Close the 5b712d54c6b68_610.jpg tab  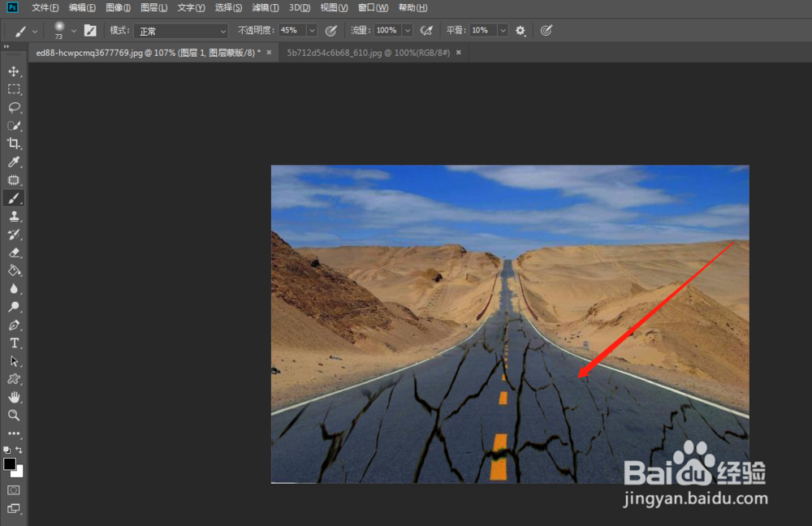tap(458, 52)
